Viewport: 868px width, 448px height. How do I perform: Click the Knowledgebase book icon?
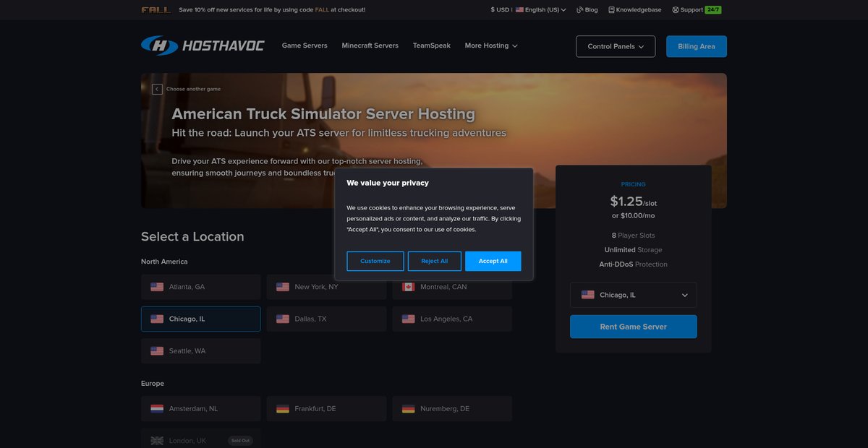[611, 10]
